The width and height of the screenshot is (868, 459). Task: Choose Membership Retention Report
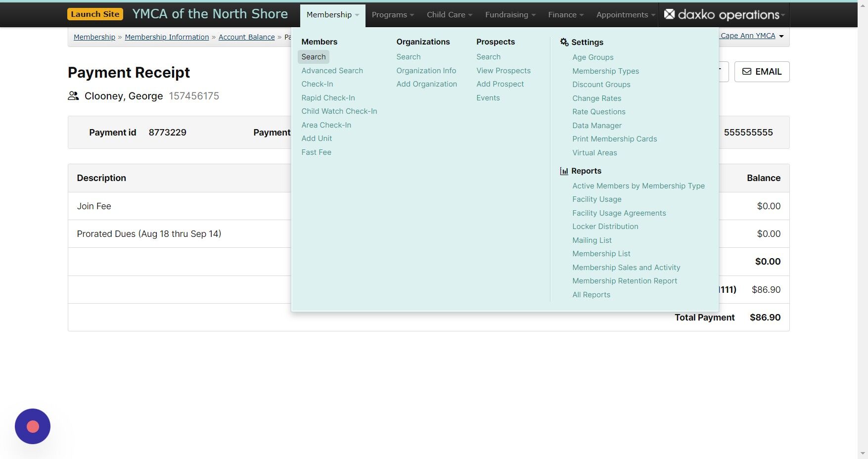click(625, 281)
